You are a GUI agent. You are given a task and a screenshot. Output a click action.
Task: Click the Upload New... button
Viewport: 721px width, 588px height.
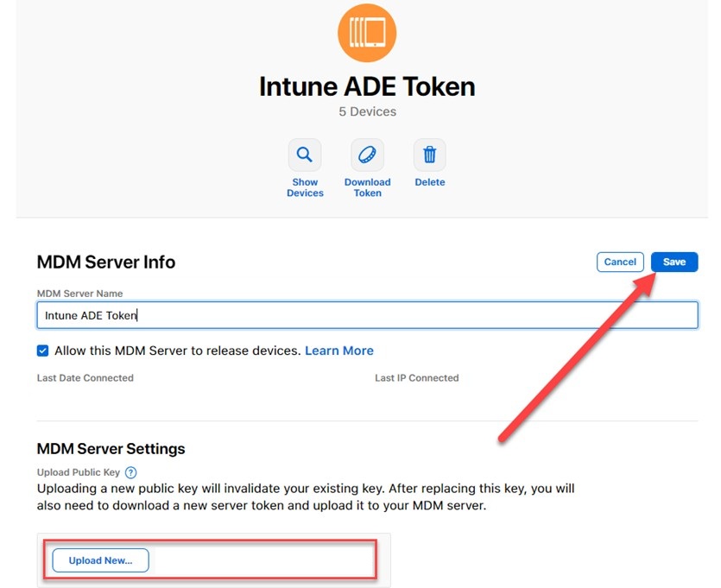coord(100,560)
